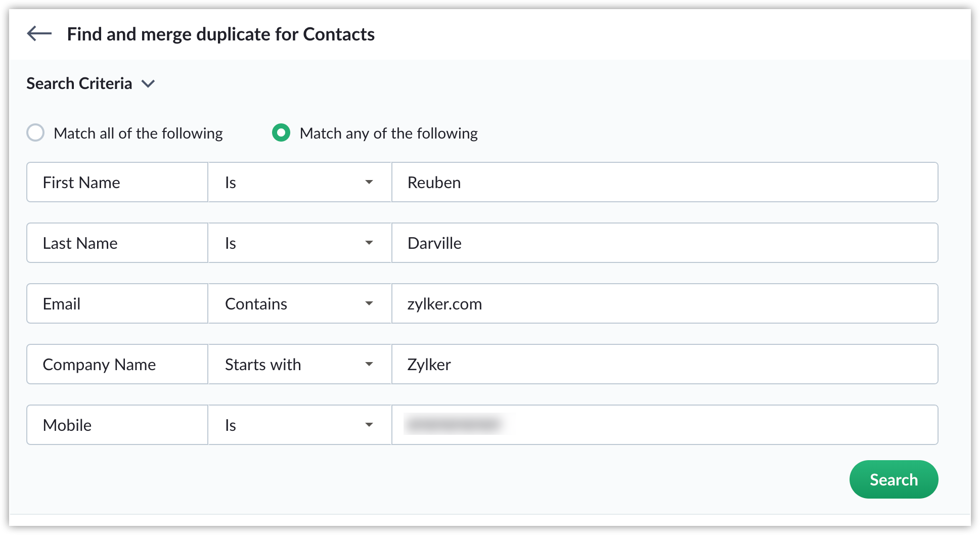This screenshot has width=980, height=535.
Task: Open Mobile condition dropdown
Action: 299,425
